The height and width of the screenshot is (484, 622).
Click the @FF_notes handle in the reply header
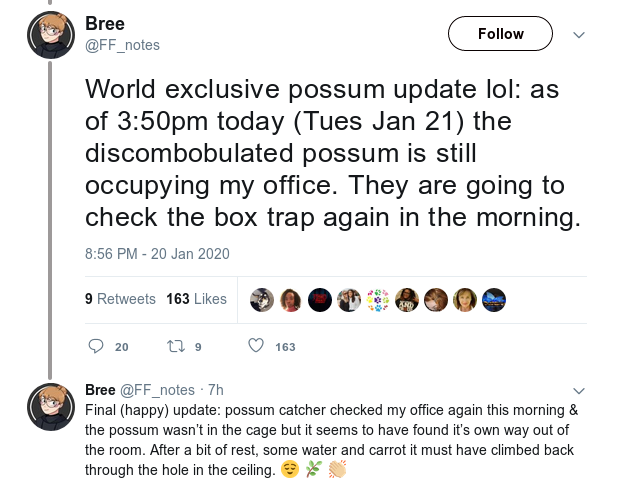coord(157,390)
